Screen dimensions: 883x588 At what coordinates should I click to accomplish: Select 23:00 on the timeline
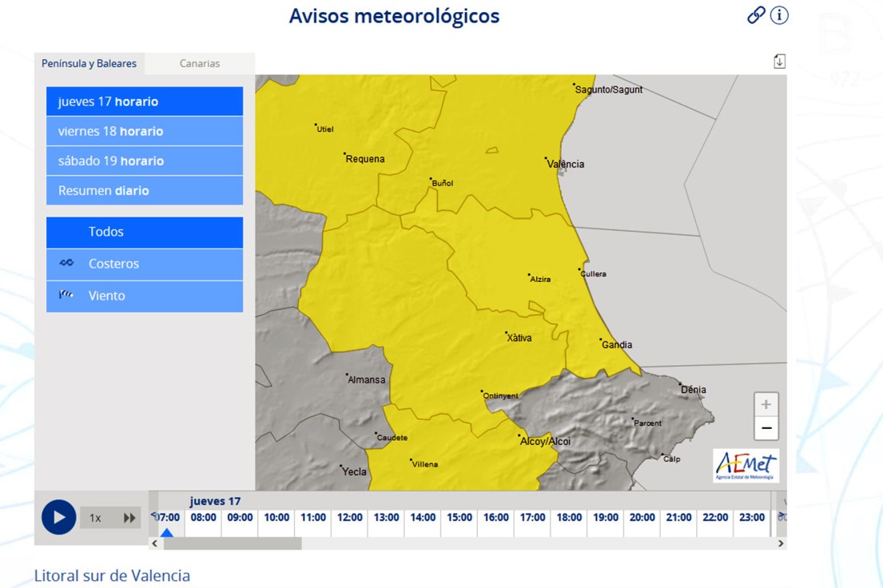click(x=752, y=518)
